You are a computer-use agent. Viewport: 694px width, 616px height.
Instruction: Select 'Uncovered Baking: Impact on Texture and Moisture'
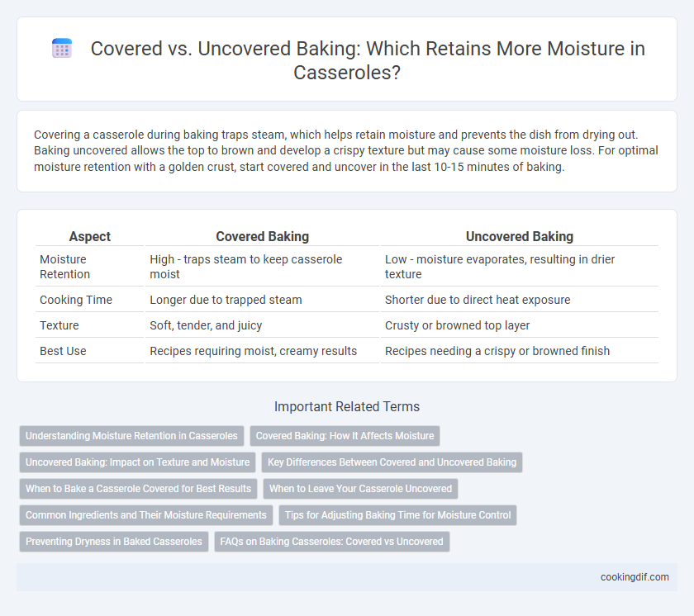point(138,462)
